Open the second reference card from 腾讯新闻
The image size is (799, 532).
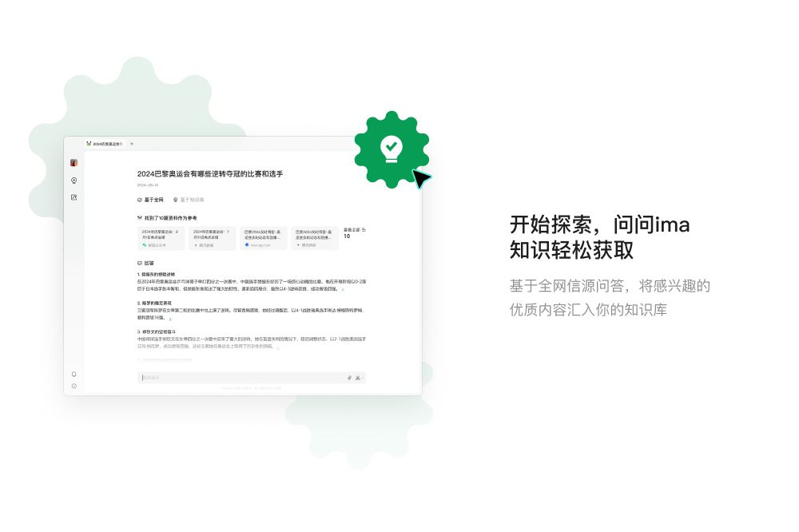[x=213, y=238]
